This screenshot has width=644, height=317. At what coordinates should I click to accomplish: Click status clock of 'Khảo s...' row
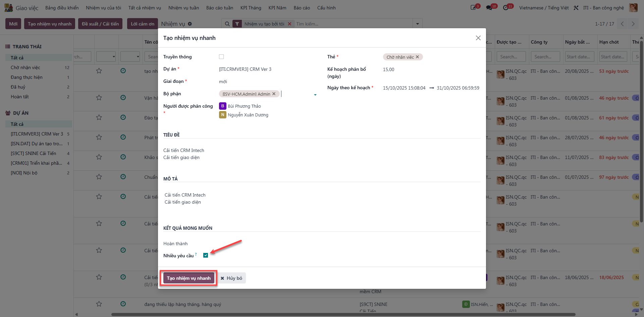123,157
